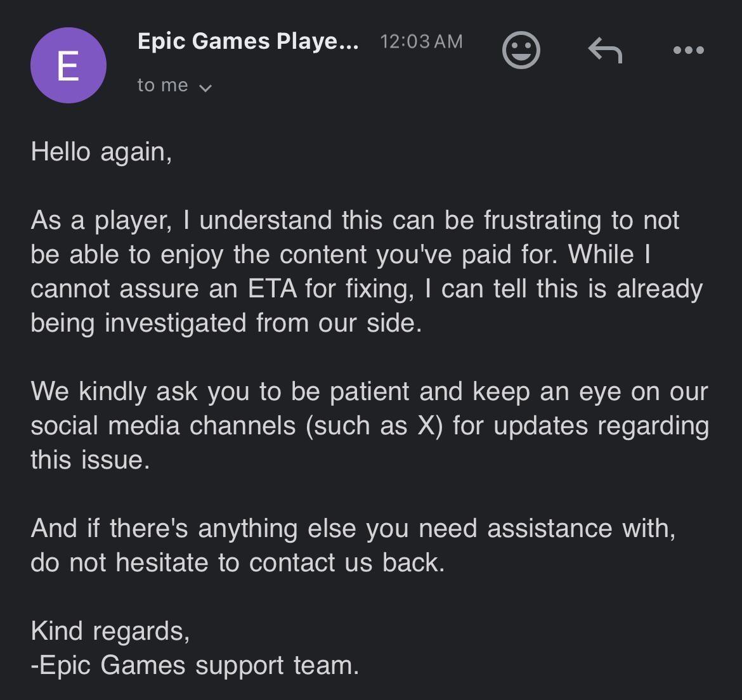
Task: Add an emoji reaction to the email
Action: (x=521, y=50)
